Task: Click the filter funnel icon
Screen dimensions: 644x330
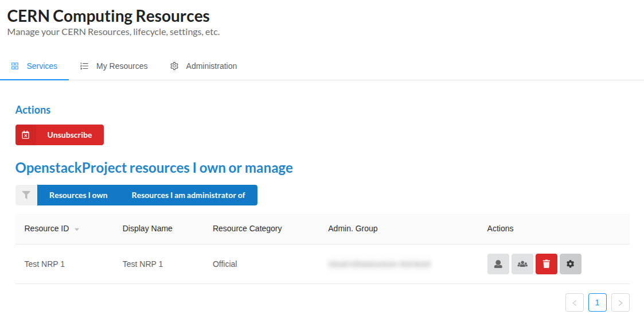Action: click(26, 195)
